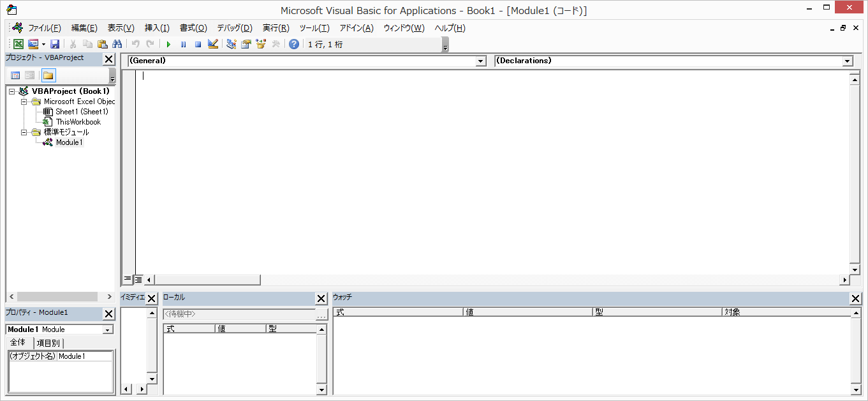This screenshot has width=868, height=401.
Task: Switch to Full Module View button
Action: 138,280
